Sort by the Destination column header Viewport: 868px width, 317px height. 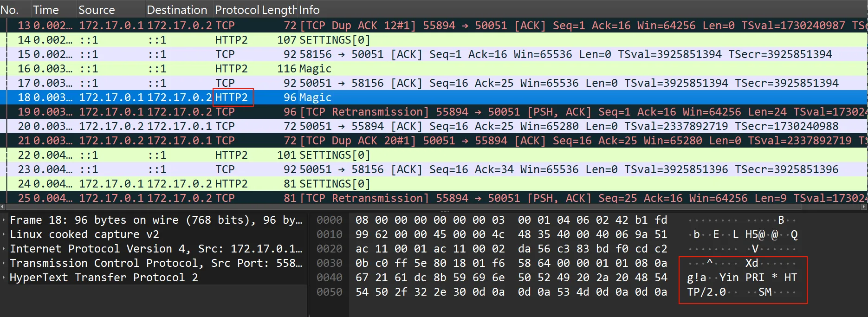(178, 9)
